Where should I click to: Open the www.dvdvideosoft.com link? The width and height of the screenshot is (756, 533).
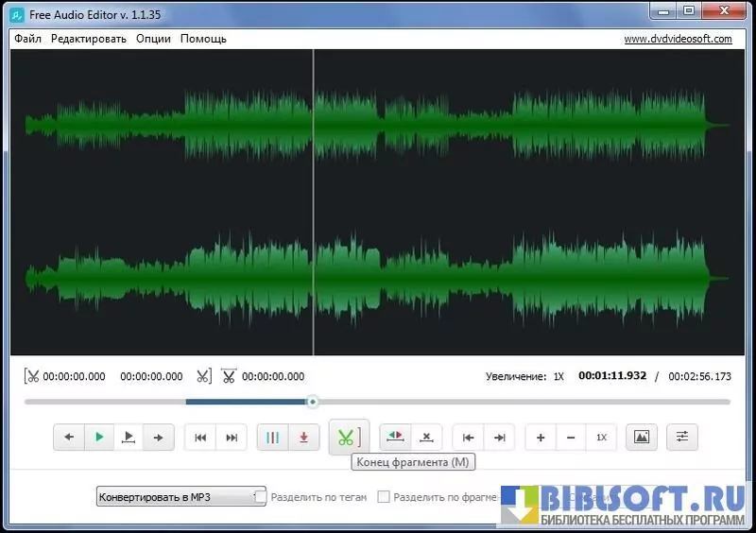point(678,39)
